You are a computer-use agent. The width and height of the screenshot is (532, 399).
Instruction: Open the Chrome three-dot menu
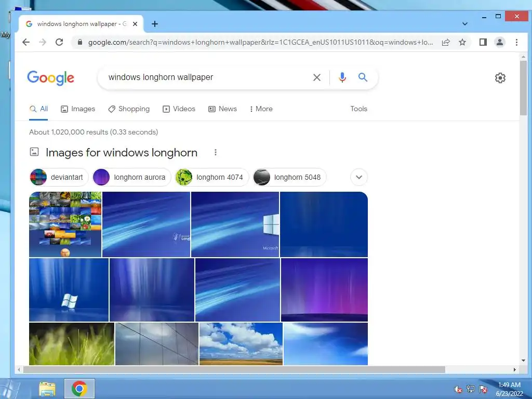(x=516, y=42)
